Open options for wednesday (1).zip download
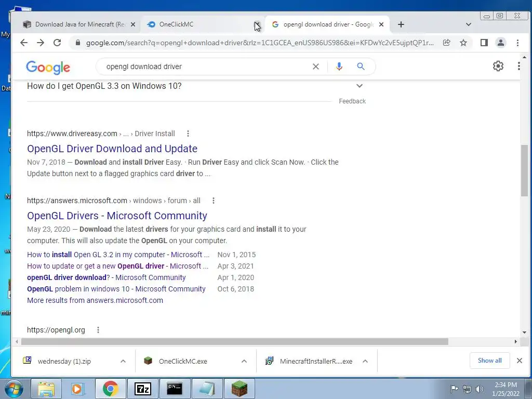532x399 pixels. point(123,362)
